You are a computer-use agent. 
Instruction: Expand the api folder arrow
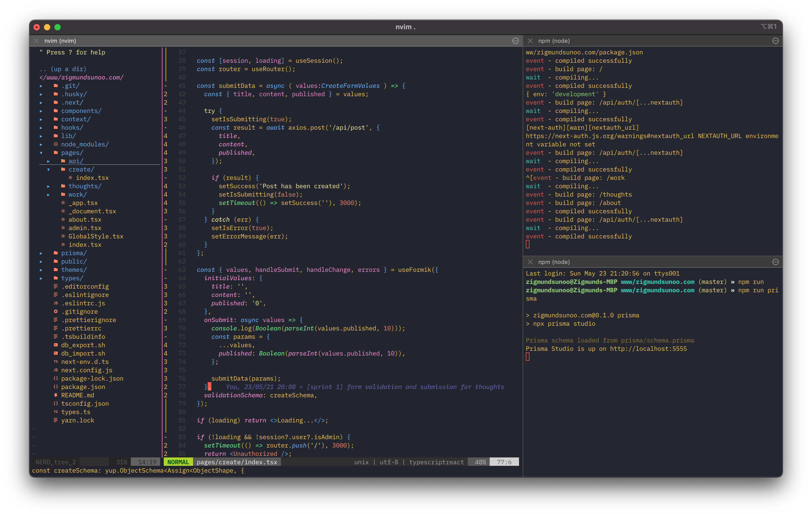click(49, 161)
